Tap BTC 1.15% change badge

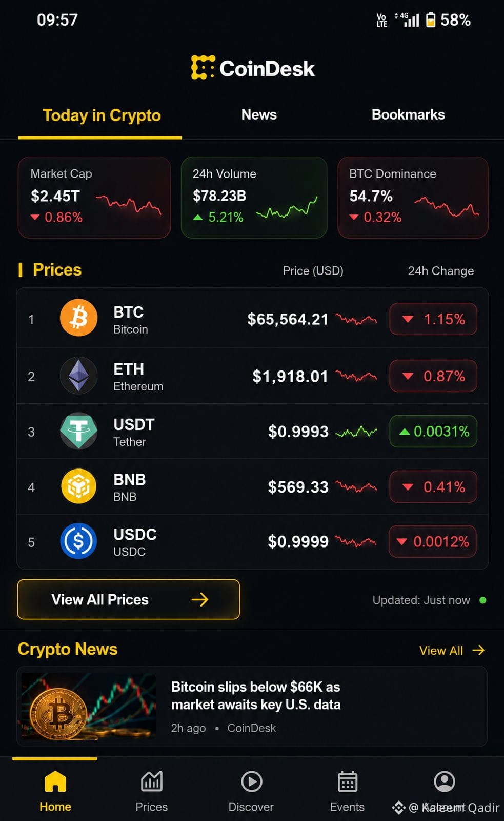click(x=433, y=319)
